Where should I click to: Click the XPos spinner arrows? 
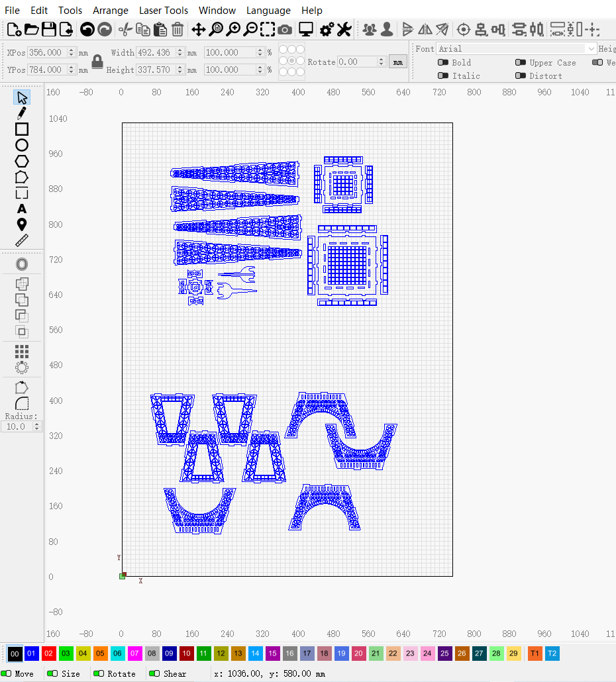[72, 52]
